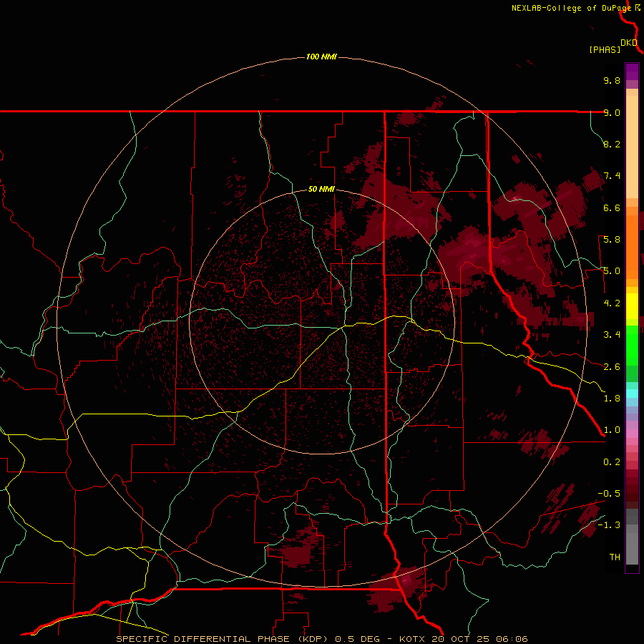Click the 0.5 DEG elevation text

coord(358,639)
